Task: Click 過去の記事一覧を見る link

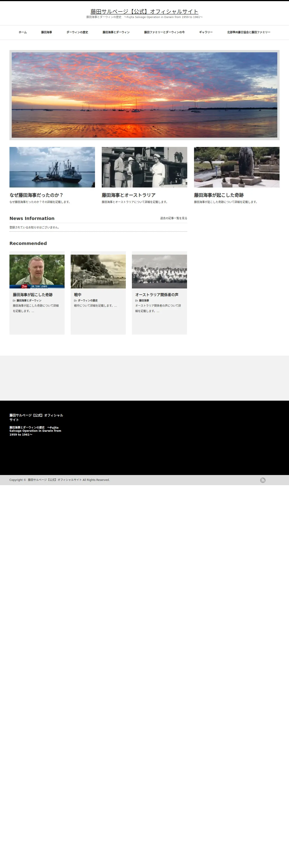Action: pos(174,218)
